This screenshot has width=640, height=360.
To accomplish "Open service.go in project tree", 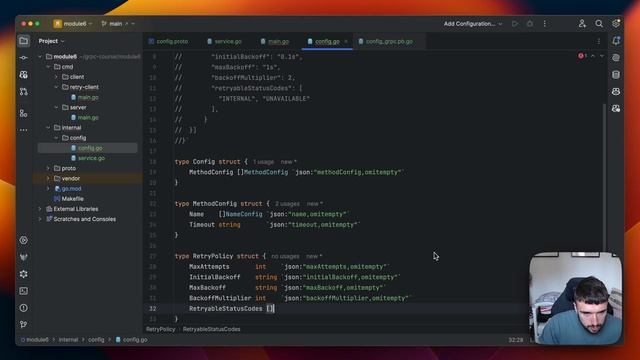I will click(x=91, y=158).
